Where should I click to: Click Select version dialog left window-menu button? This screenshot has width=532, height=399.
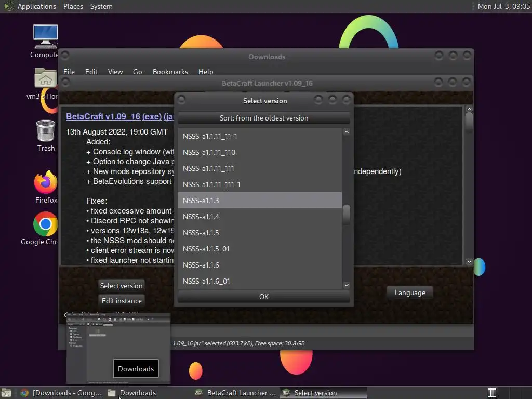coord(181,100)
